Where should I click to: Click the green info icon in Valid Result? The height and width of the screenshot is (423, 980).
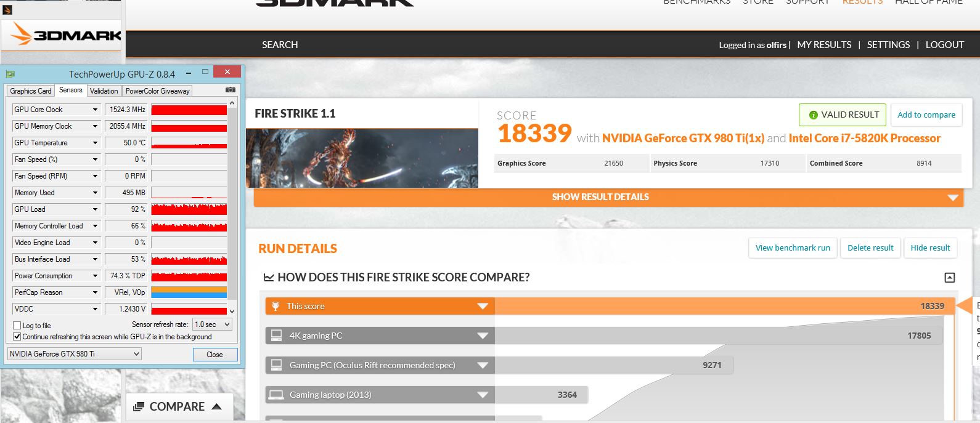[813, 115]
